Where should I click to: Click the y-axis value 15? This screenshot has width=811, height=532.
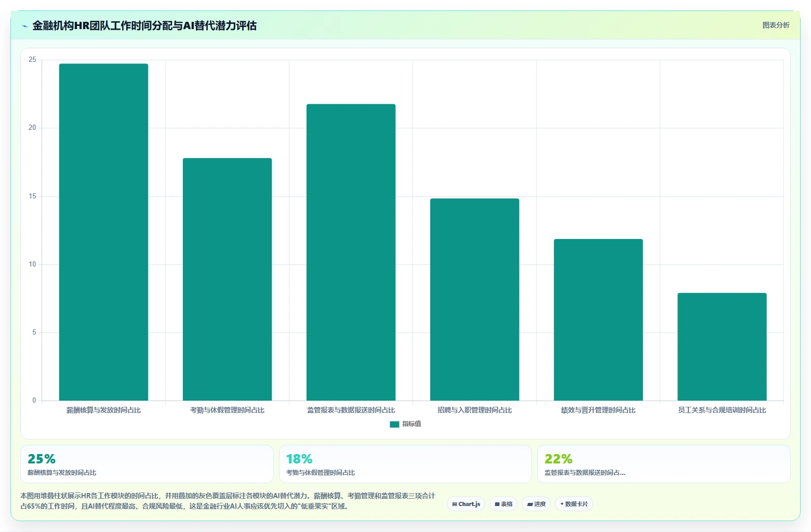click(x=32, y=196)
